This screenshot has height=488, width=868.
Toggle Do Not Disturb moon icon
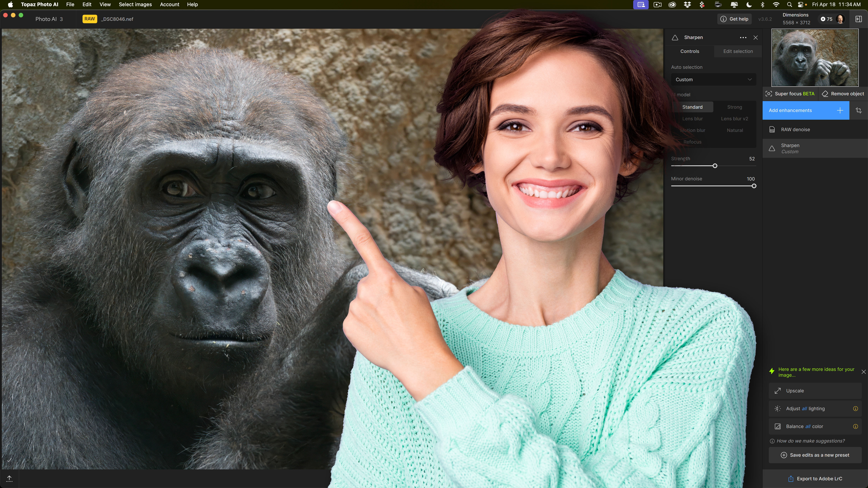pos(749,4)
